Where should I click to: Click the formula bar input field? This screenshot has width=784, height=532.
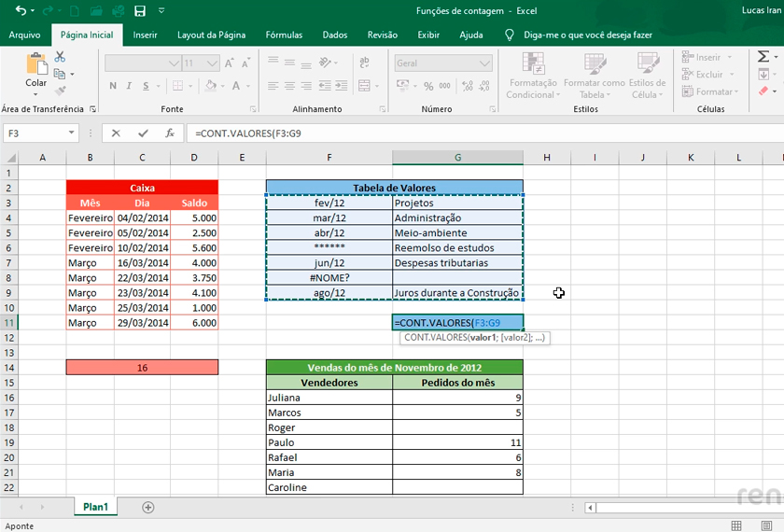pyautogui.click(x=467, y=133)
